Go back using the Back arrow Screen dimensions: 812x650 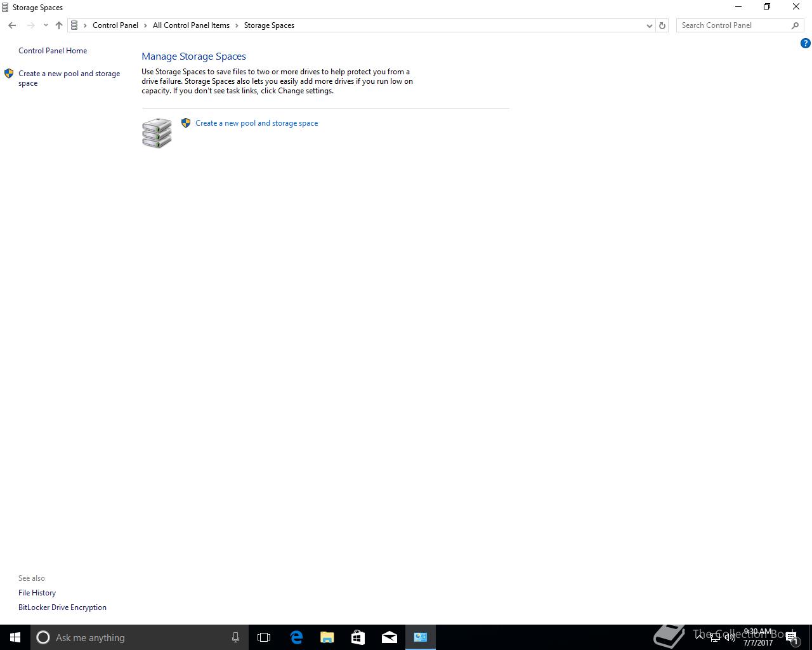pos(12,25)
